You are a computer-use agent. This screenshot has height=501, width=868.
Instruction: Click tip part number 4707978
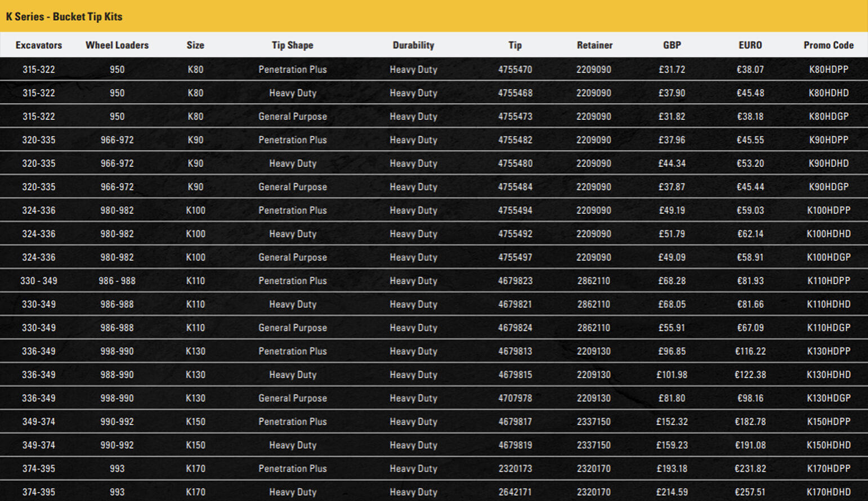pyautogui.click(x=514, y=398)
